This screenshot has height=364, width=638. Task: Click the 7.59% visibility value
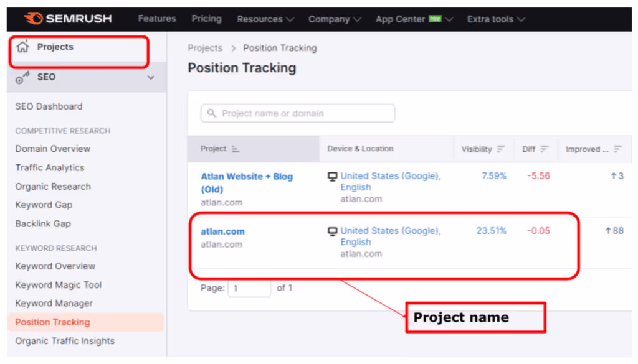(494, 176)
